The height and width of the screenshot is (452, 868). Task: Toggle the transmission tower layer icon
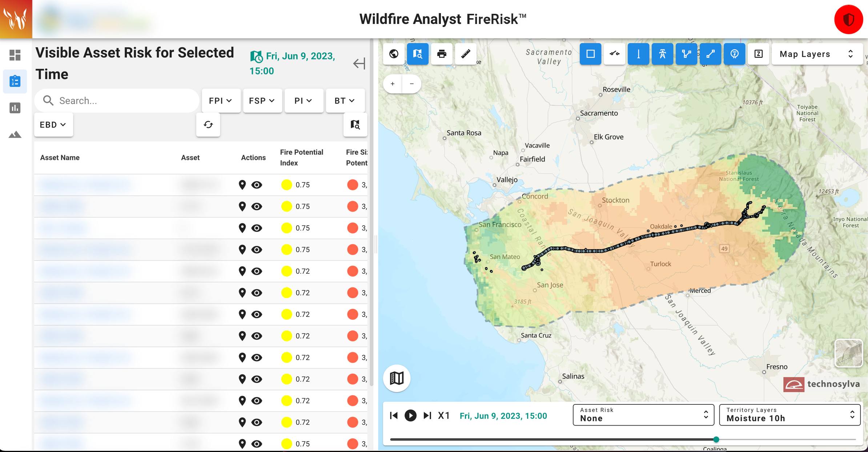click(662, 54)
